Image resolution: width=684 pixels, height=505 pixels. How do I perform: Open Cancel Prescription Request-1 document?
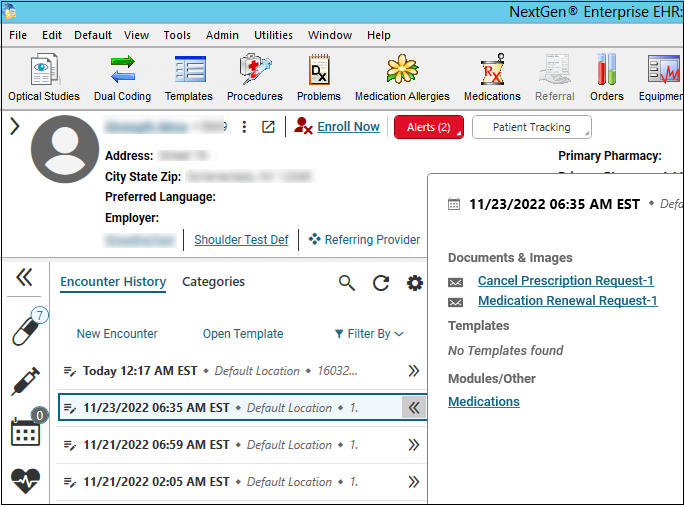pos(566,280)
